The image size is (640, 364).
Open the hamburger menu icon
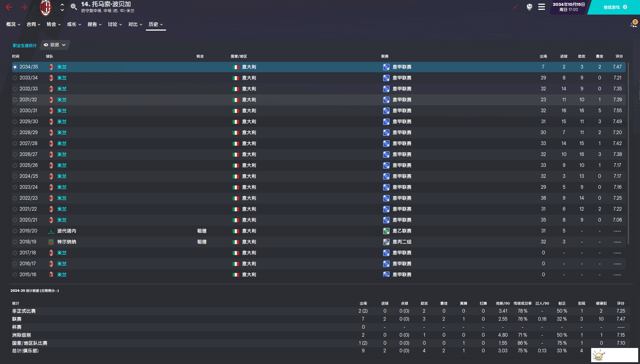(x=542, y=7)
